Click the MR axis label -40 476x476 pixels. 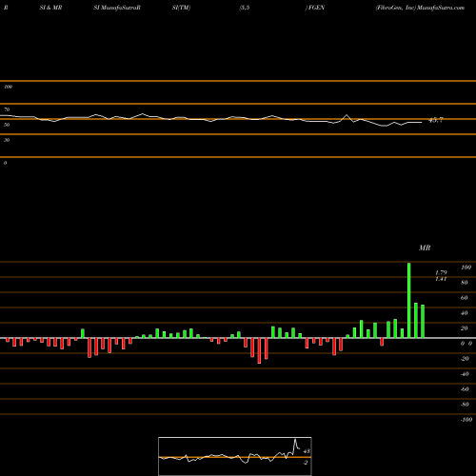[465, 374]
